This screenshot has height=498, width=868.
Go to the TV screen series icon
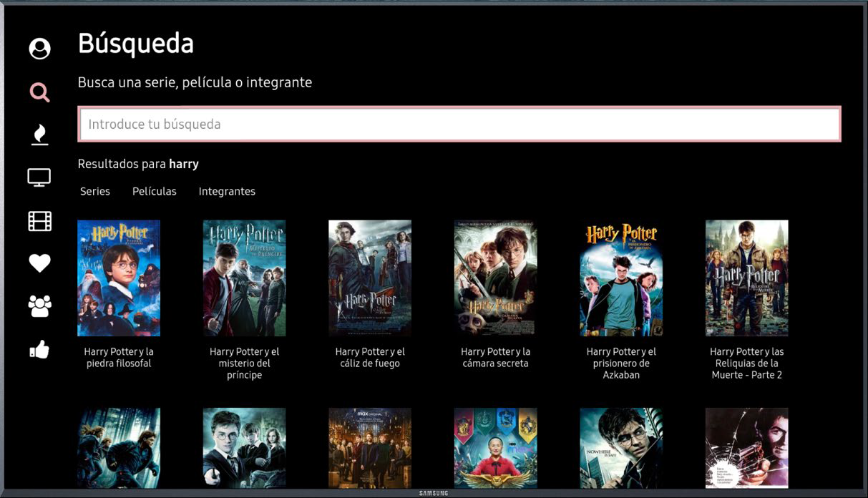pos(39,177)
